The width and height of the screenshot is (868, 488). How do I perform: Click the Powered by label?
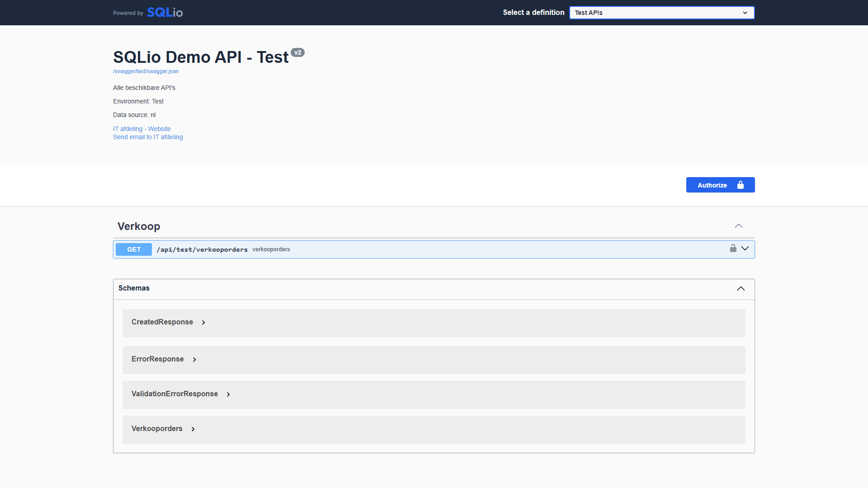click(x=128, y=13)
